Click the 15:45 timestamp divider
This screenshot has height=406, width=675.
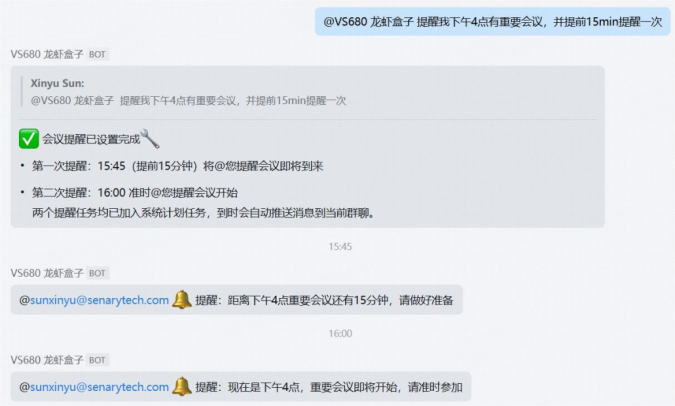(340, 246)
